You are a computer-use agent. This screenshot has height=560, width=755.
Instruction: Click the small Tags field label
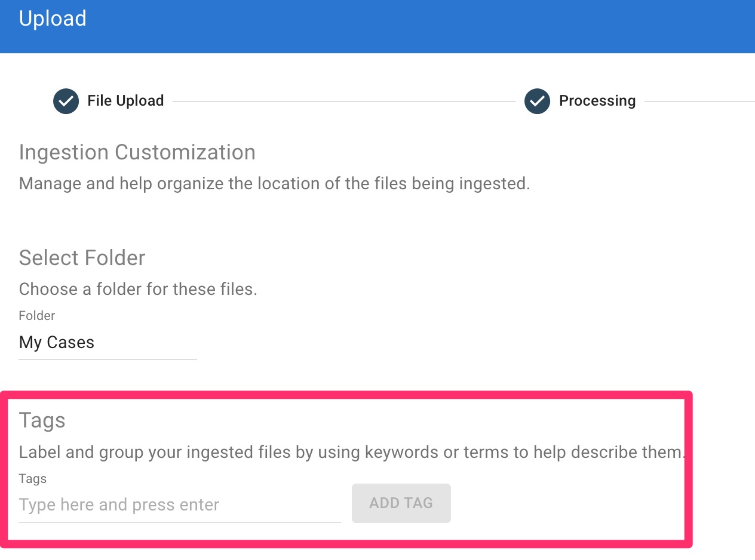33,479
